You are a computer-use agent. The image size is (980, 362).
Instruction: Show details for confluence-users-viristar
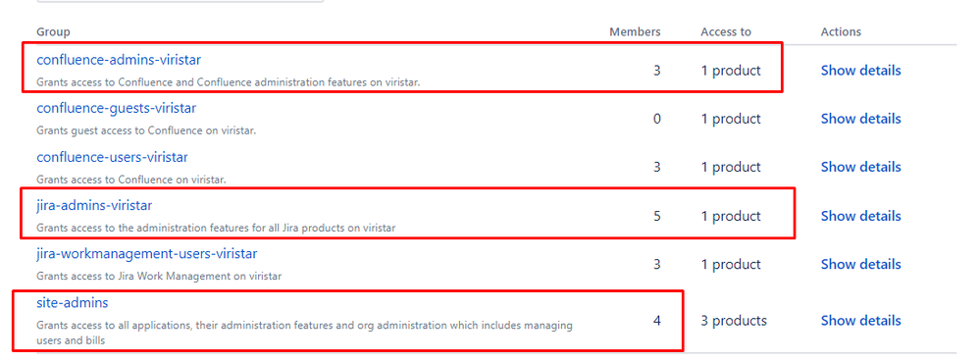click(x=860, y=167)
